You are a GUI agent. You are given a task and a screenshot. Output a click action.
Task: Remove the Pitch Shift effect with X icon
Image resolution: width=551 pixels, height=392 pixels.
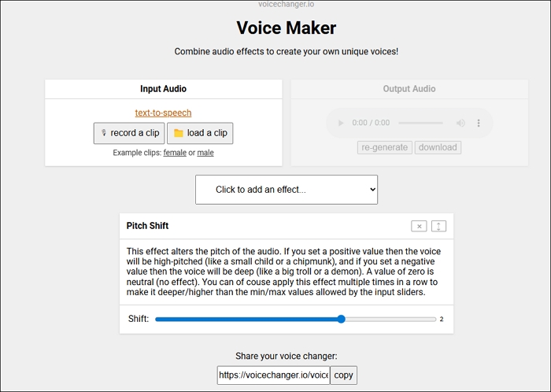tap(420, 226)
